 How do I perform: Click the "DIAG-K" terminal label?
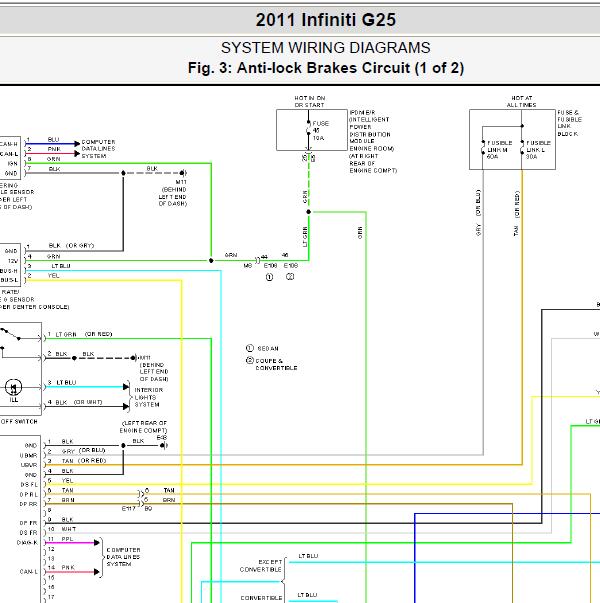[27, 543]
